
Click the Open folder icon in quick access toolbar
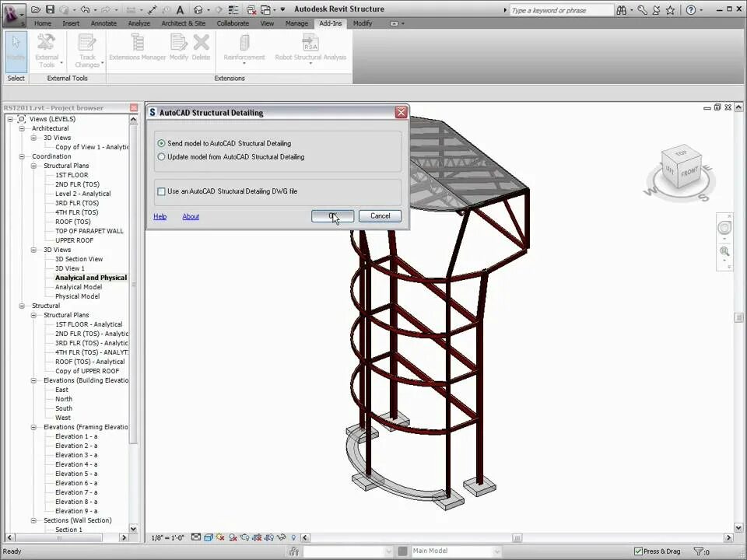[36, 9]
